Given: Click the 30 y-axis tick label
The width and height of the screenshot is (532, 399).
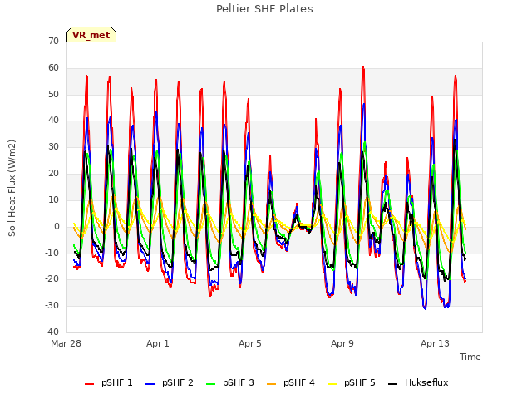Looking at the screenshot, I should (53, 146).
